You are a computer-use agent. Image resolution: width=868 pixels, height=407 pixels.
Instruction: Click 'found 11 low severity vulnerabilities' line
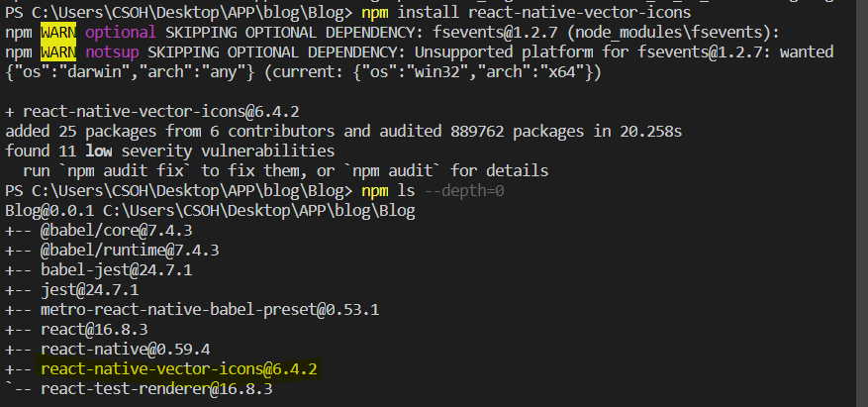tap(170, 152)
